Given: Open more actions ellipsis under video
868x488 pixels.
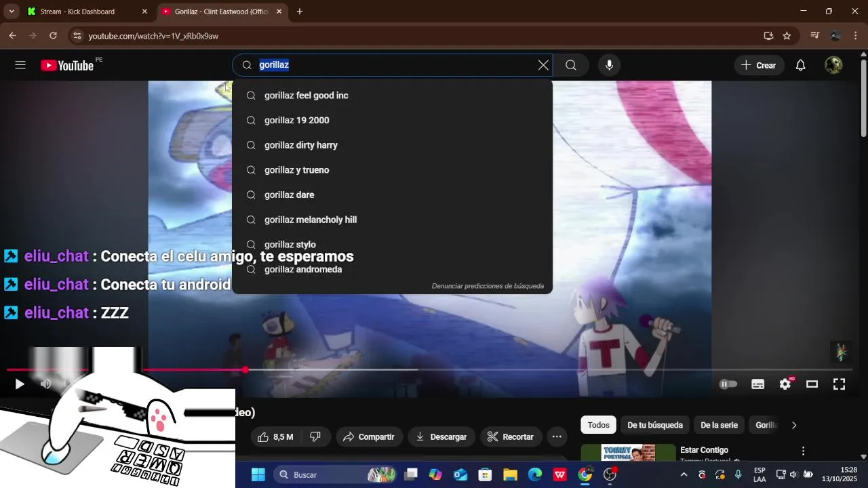Looking at the screenshot, I should pos(557,437).
